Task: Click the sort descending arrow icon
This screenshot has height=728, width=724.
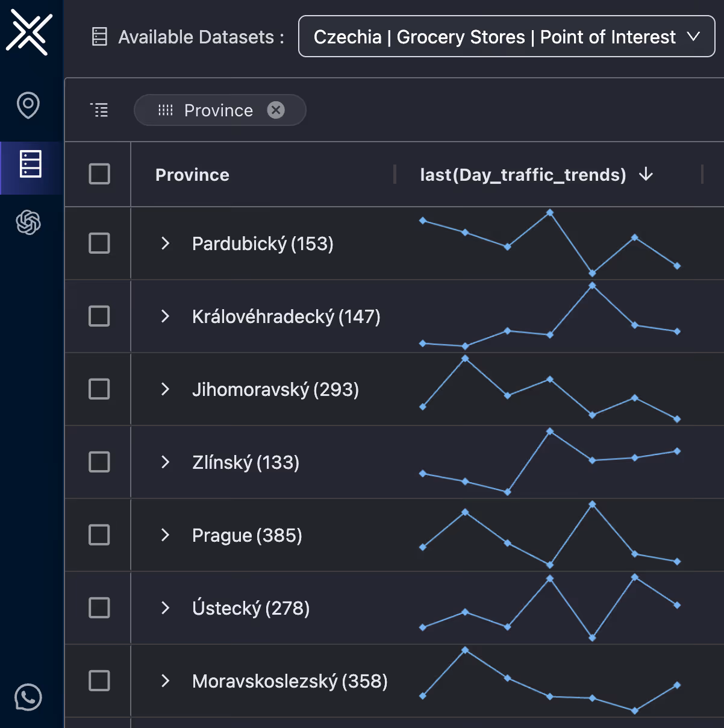Action: point(646,174)
